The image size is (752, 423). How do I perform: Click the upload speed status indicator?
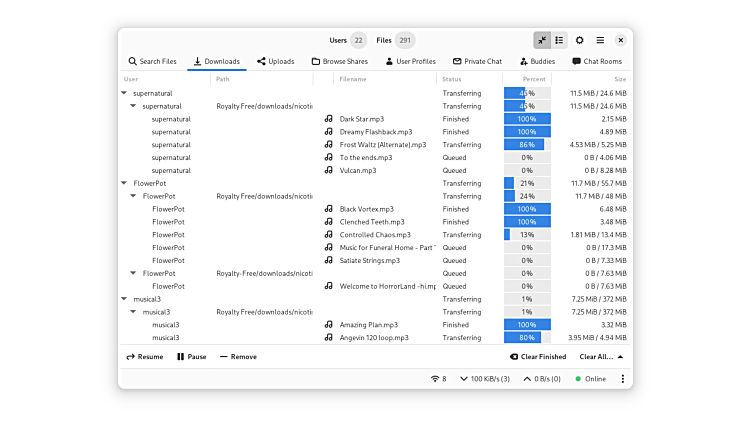pos(545,379)
